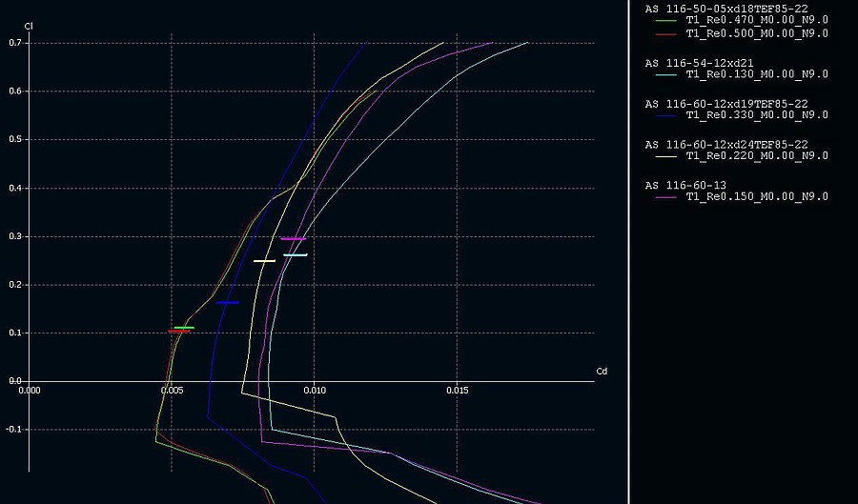This screenshot has height=504, width=858.
Task: Click the green horizontal marker near Cl 0.1
Action: click(184, 327)
